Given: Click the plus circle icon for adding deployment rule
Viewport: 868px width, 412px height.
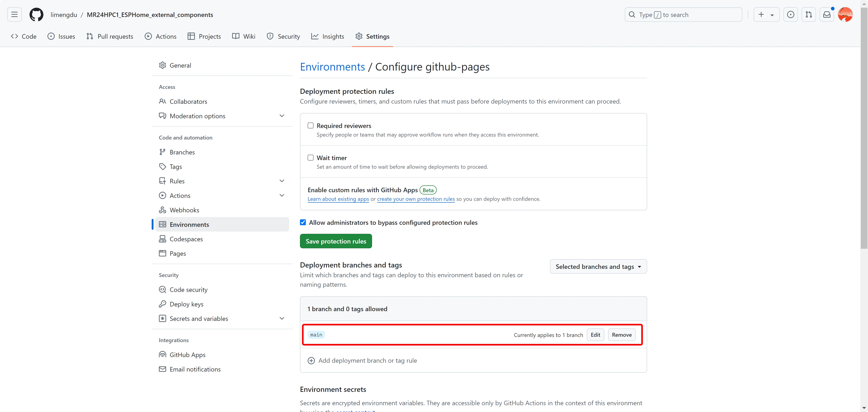Looking at the screenshot, I should (311, 360).
